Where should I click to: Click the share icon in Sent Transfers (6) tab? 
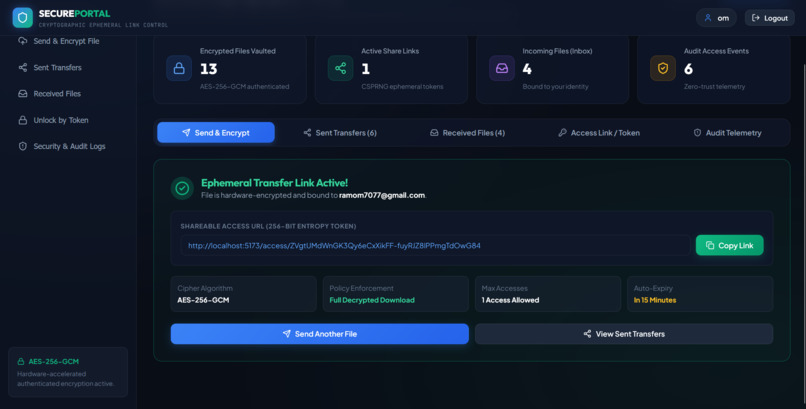(x=307, y=133)
